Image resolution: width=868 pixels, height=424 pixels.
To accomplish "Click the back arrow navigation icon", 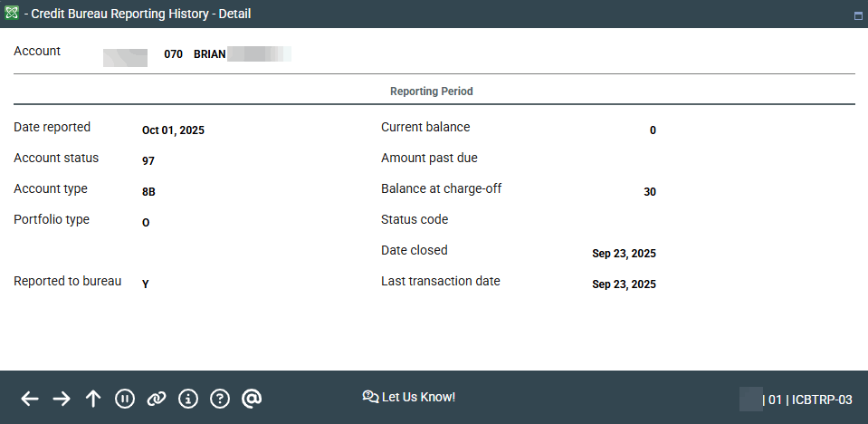I will click(x=30, y=399).
